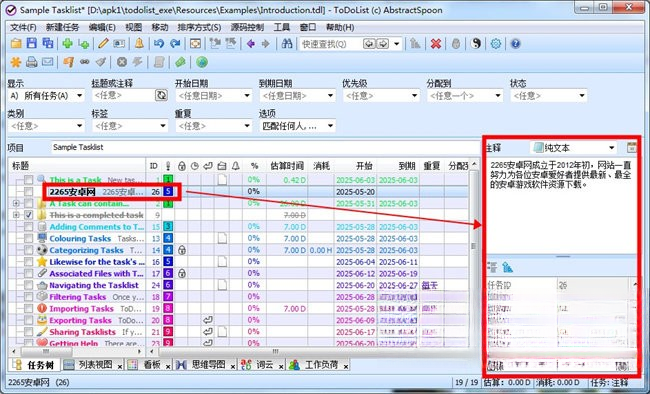Mark 'Navigating the Tasklist' as done
The height and width of the screenshot is (394, 650).
[29, 285]
